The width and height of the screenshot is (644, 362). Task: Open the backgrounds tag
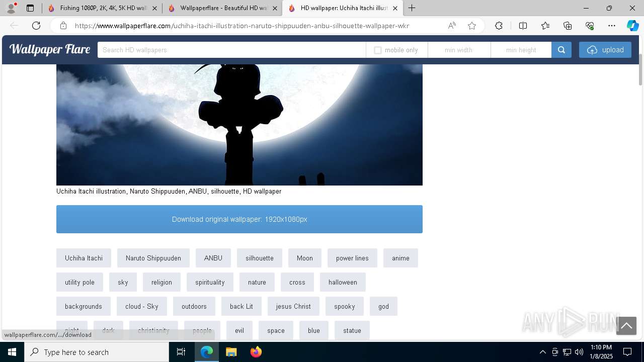[84, 306]
